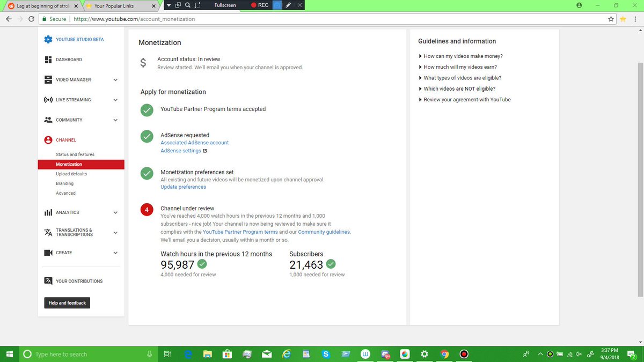Switch to 'Your Popular Links' tab

pos(121,5)
